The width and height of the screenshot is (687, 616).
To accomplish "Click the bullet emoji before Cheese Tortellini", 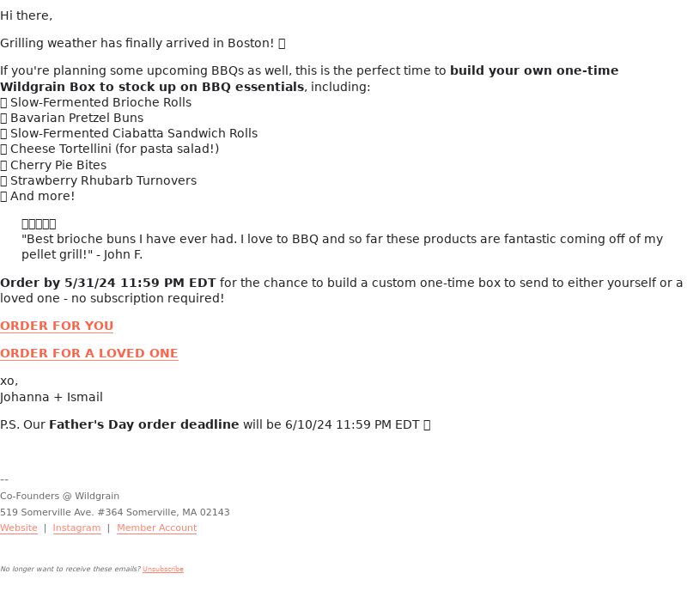I will tap(3, 149).
